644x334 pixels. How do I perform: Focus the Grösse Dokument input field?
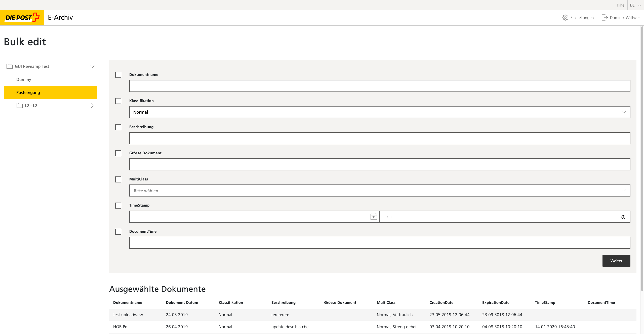(380, 164)
